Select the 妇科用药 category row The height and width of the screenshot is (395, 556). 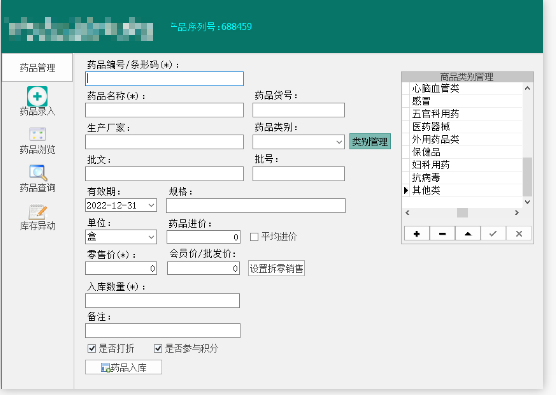(466, 165)
